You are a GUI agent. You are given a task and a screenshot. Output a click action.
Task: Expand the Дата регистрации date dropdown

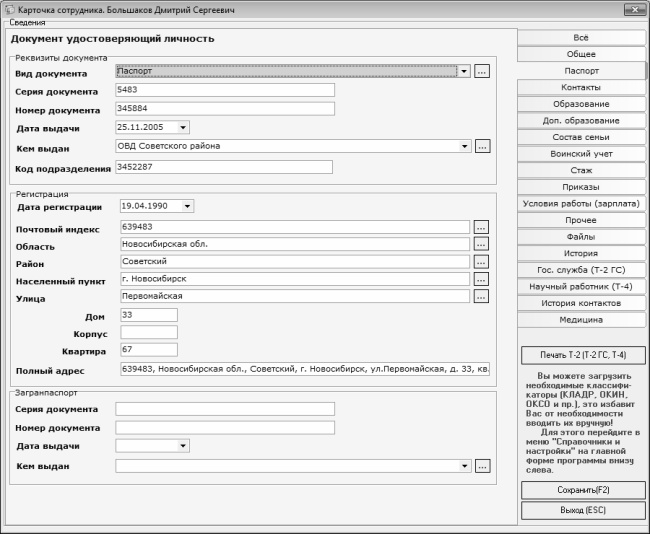[188, 206]
